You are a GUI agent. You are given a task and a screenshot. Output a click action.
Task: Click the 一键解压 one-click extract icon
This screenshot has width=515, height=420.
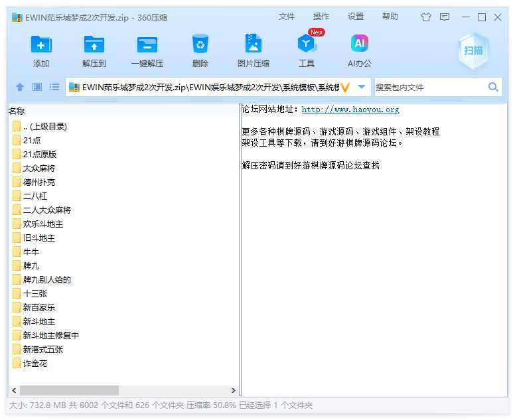click(x=147, y=44)
